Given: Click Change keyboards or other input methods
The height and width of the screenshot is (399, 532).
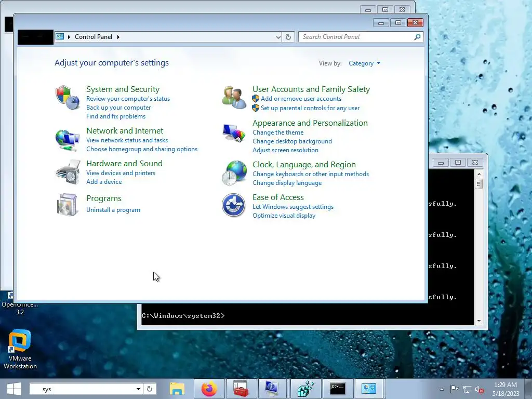Looking at the screenshot, I should 311,174.
